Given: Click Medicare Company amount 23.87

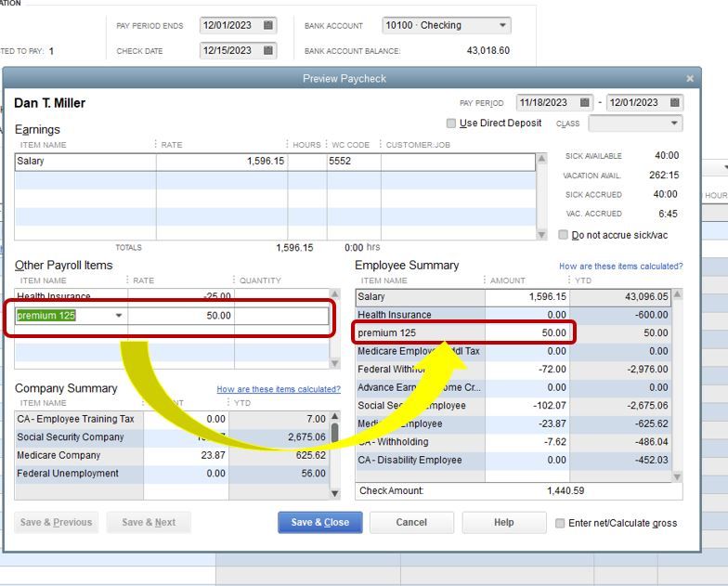Looking at the screenshot, I should (x=213, y=455).
